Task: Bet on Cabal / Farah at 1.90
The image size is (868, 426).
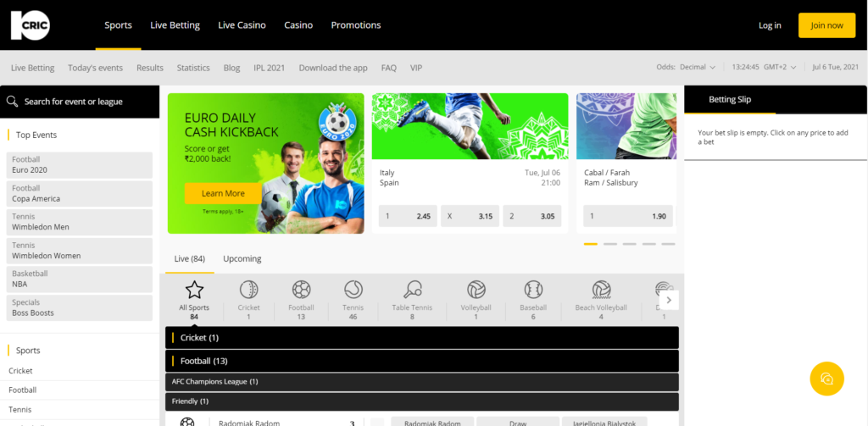Action: point(628,216)
